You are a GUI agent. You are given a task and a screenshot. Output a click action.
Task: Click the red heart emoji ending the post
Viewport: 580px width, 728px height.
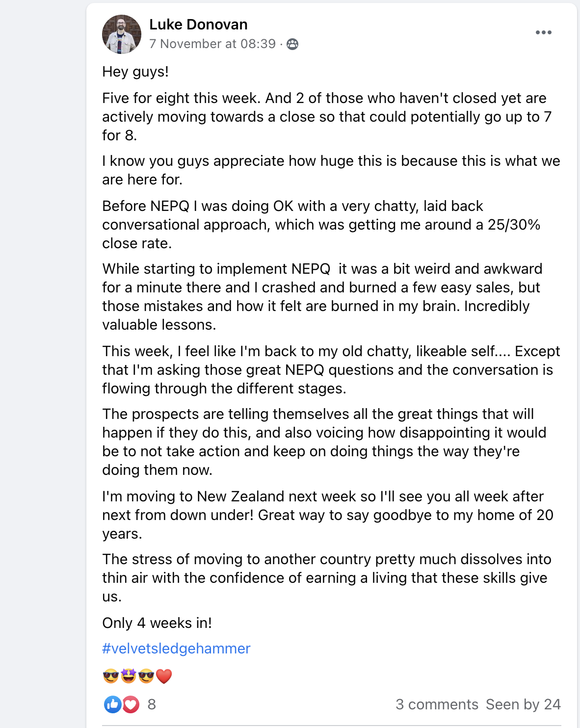point(164,676)
